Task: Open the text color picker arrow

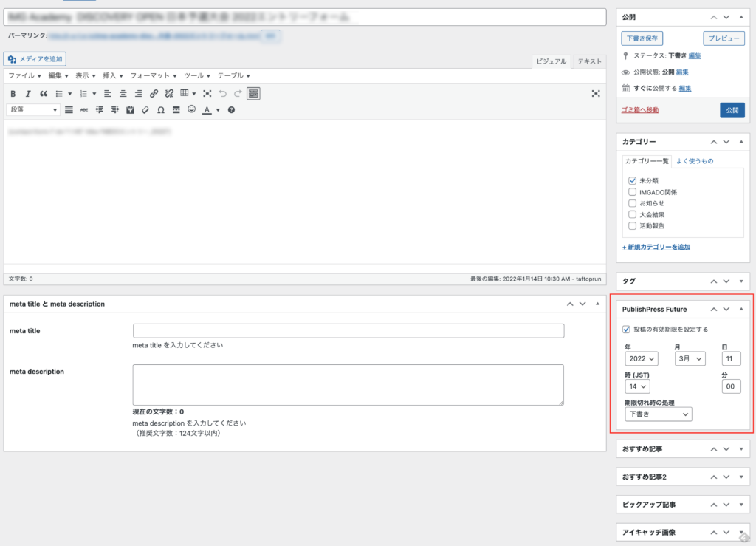Action: click(x=218, y=110)
